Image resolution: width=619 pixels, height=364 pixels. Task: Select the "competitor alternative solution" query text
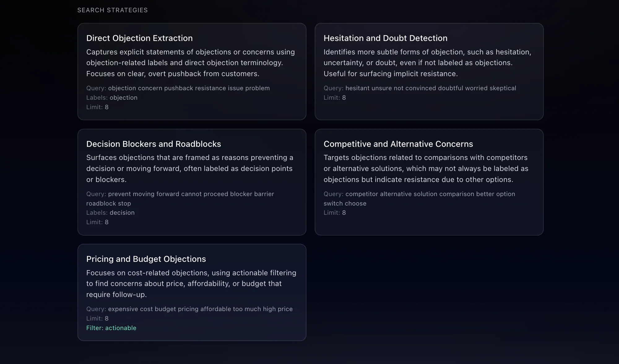[x=430, y=194]
